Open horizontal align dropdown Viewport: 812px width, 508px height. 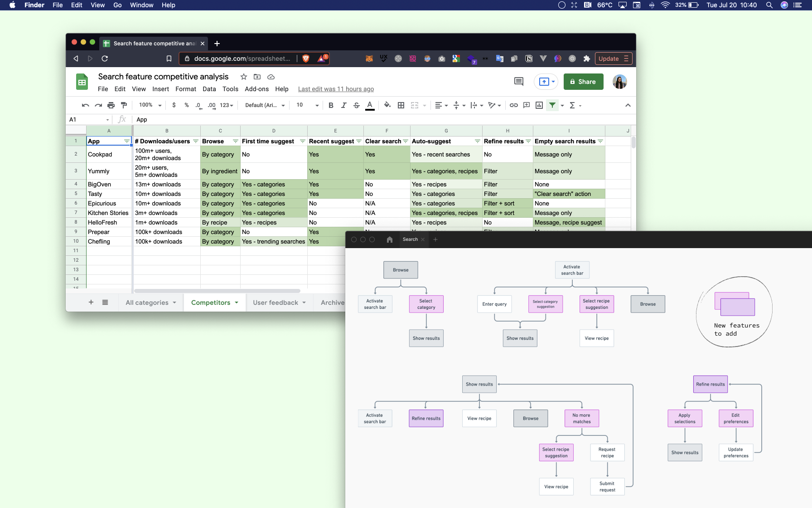[441, 105]
